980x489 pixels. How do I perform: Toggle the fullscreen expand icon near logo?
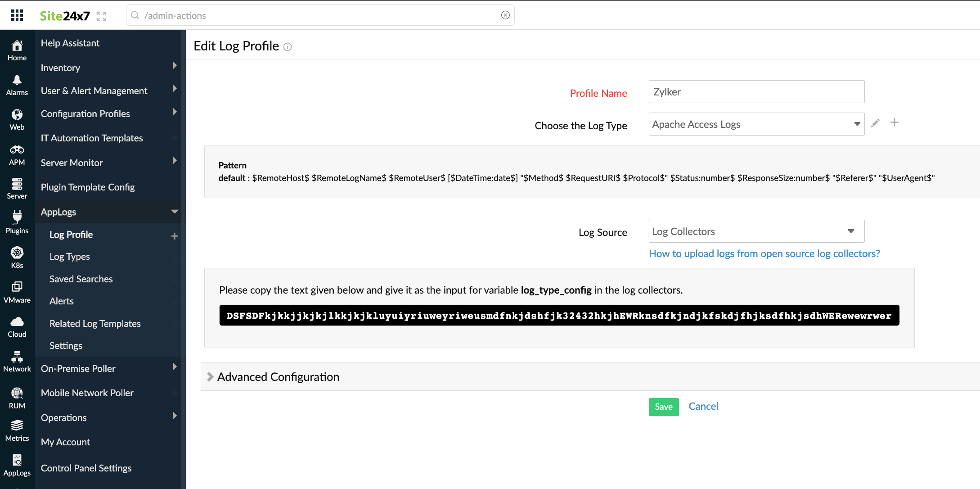tap(102, 16)
